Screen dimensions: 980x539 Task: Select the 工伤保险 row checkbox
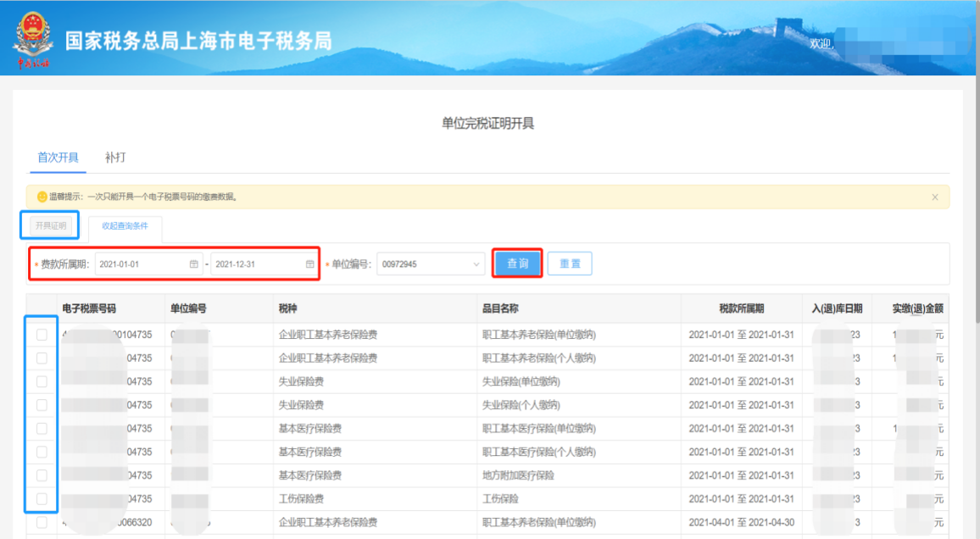point(42,498)
